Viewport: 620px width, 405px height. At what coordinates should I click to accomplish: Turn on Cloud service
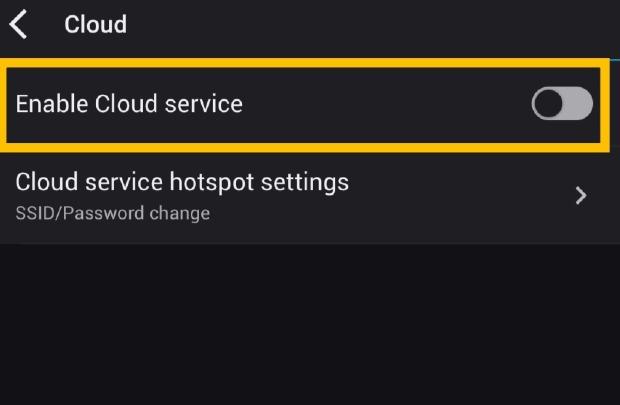[562, 103]
